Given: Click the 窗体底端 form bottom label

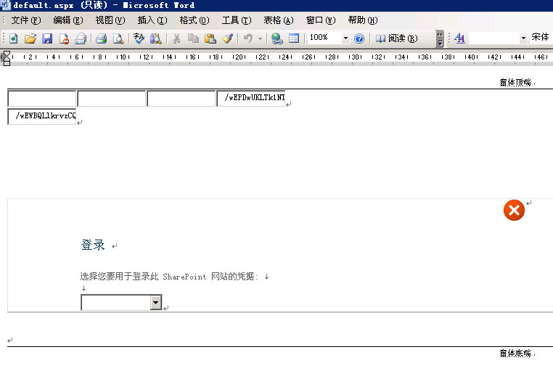Looking at the screenshot, I should (515, 354).
